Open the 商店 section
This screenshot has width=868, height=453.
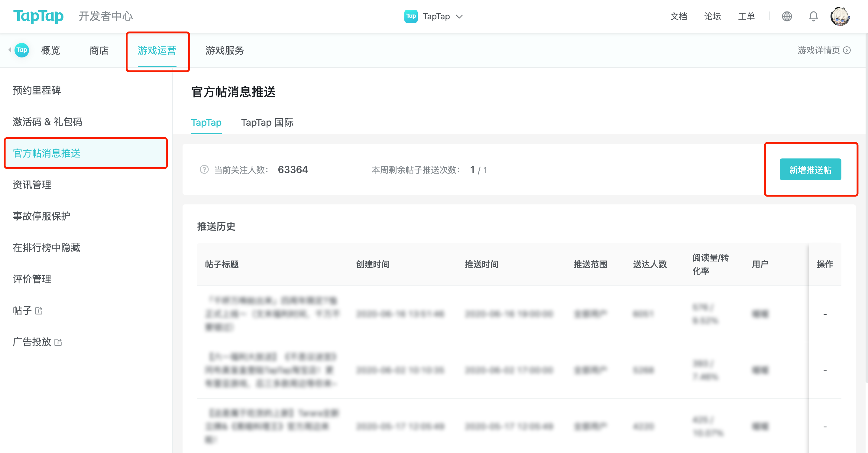pyautogui.click(x=99, y=51)
